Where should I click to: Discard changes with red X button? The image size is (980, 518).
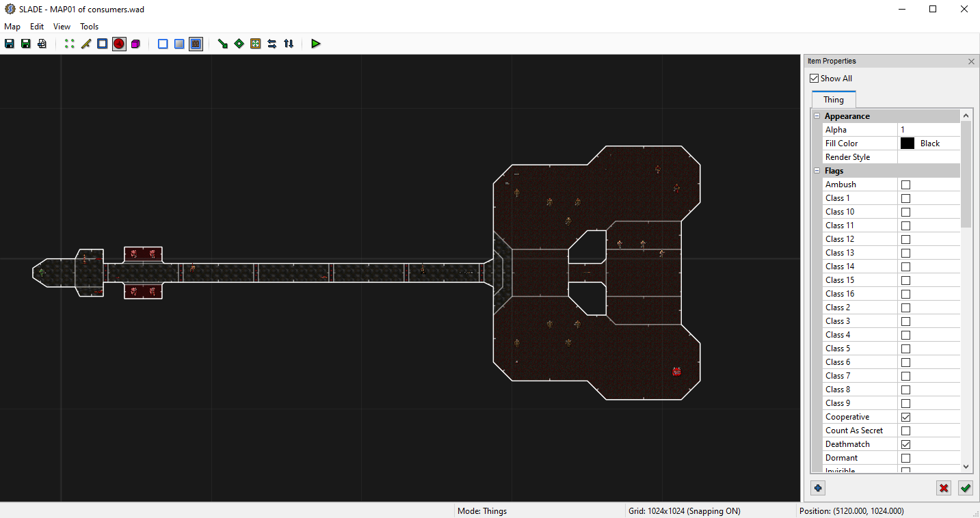click(x=944, y=488)
